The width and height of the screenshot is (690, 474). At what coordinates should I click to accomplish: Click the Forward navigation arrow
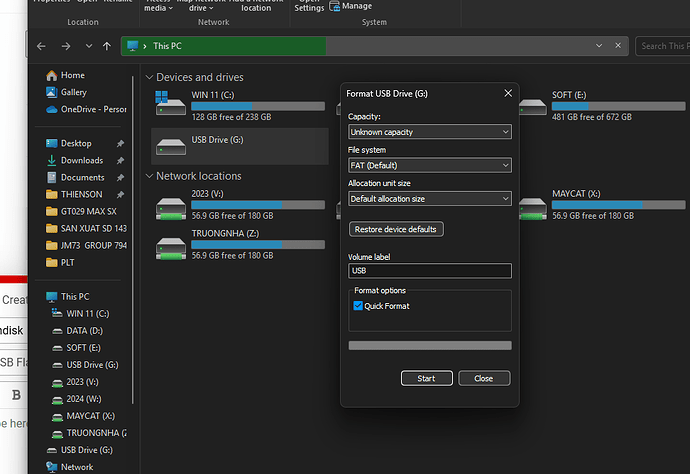66,46
